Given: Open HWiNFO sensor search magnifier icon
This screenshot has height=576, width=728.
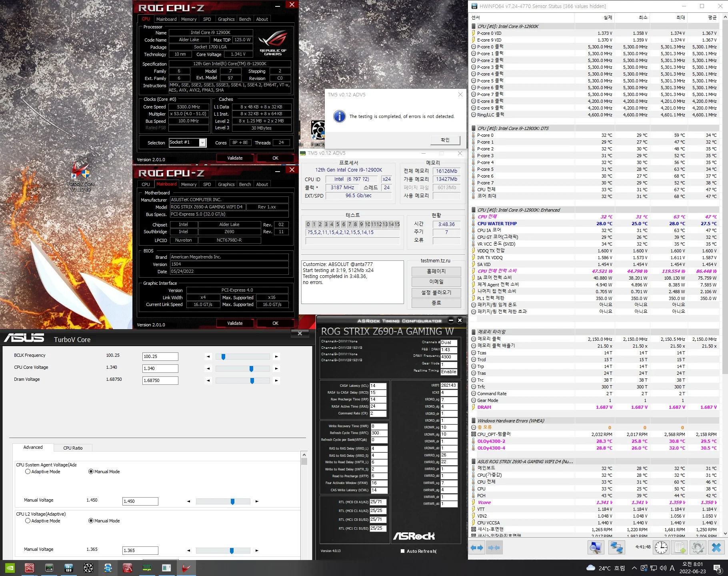Looking at the screenshot, I should tap(596, 548).
